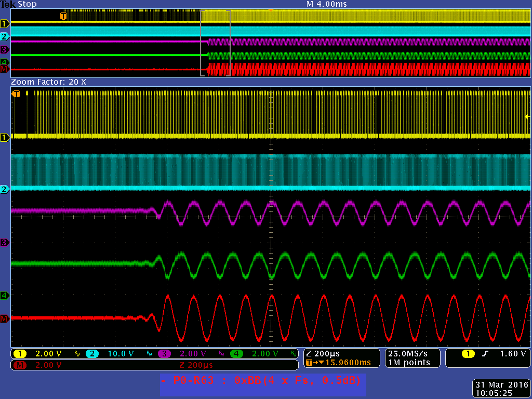Click the 1M points record length readout
Image resolution: width=532 pixels, height=399 pixels.
(409, 363)
